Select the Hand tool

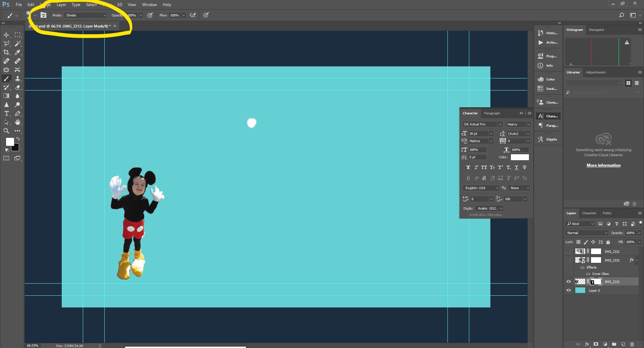click(x=17, y=122)
